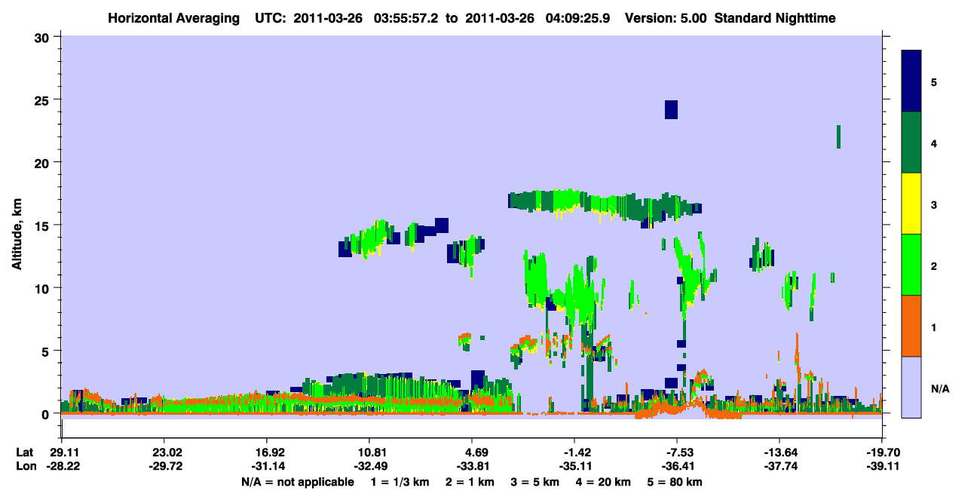Click the longitude value -35.11
The width and height of the screenshot is (980, 503).
[574, 466]
